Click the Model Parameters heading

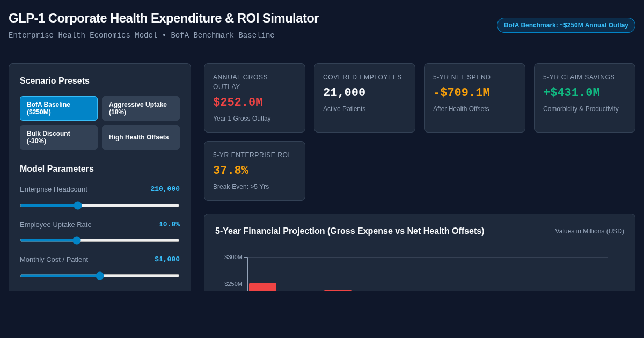point(57,169)
